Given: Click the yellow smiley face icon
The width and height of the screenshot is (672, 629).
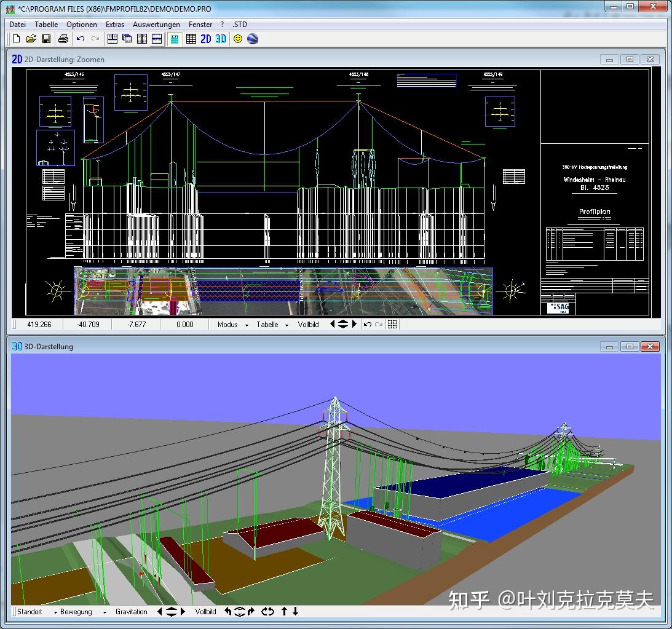Looking at the screenshot, I should point(237,39).
